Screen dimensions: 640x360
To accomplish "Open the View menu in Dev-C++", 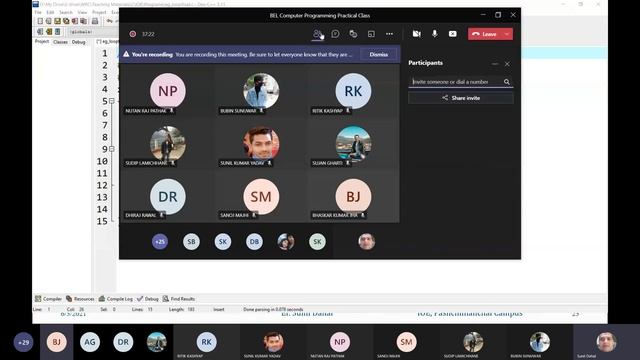I will coord(82,12).
